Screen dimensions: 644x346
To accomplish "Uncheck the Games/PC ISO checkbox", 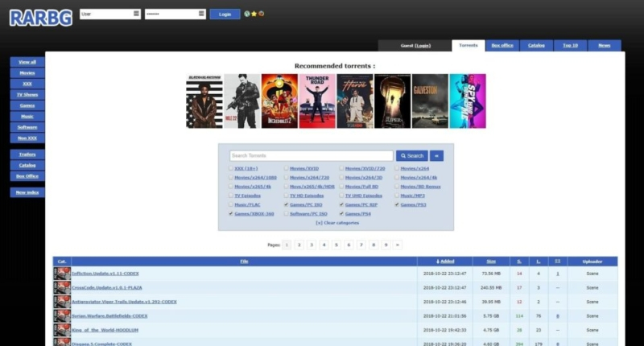I will click(286, 204).
